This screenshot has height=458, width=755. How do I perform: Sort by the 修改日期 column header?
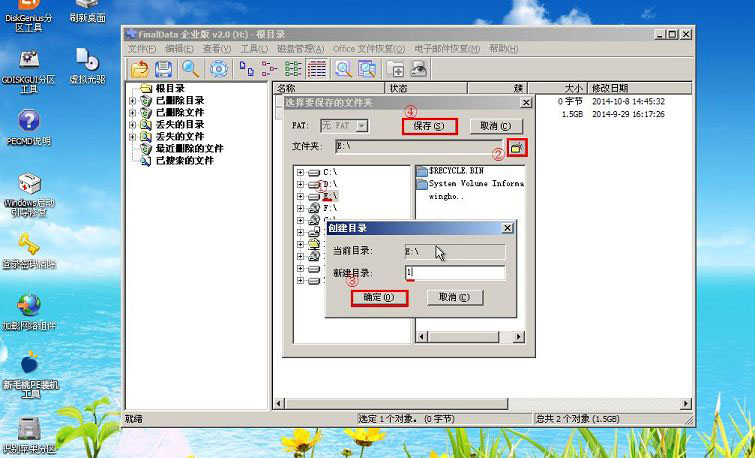[x=640, y=88]
